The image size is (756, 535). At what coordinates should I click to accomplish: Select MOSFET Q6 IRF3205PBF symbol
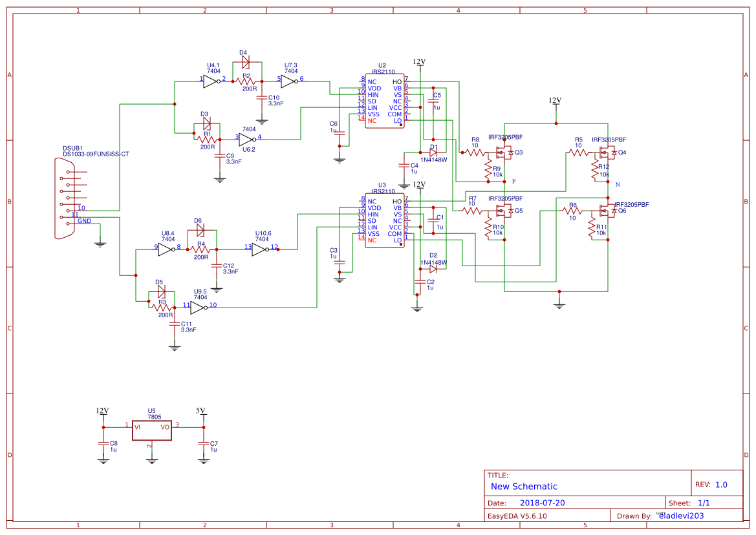pos(607,210)
